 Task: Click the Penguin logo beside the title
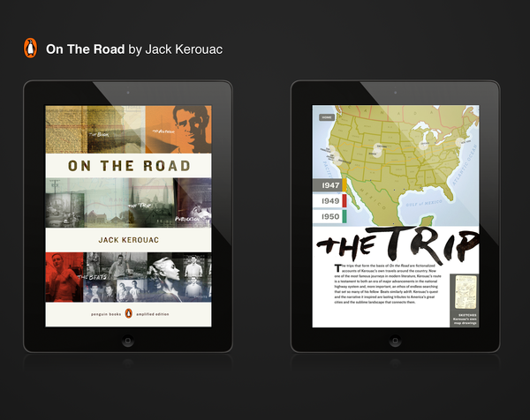(x=31, y=49)
